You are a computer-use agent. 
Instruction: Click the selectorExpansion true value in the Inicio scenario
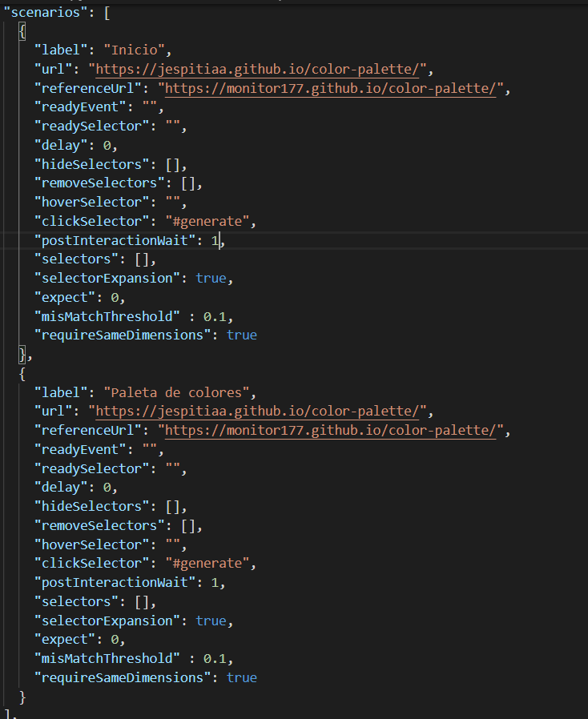click(x=211, y=279)
